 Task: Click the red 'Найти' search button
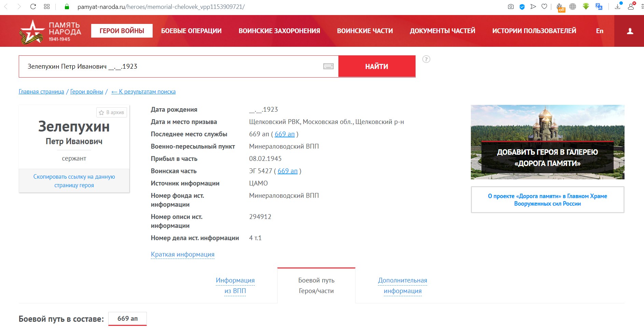(x=377, y=66)
